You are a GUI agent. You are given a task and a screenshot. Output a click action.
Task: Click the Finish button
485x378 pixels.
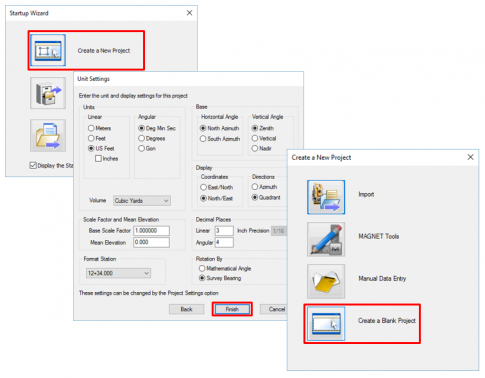coord(232,309)
